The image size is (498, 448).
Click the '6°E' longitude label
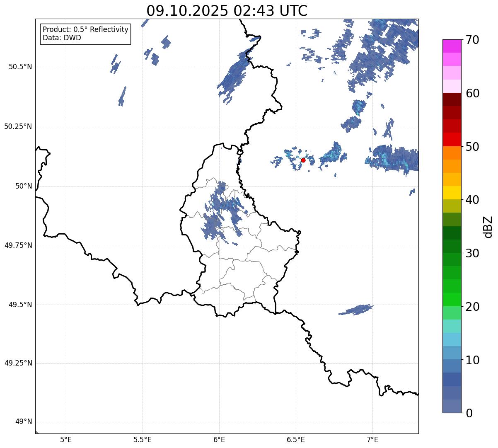point(219,440)
